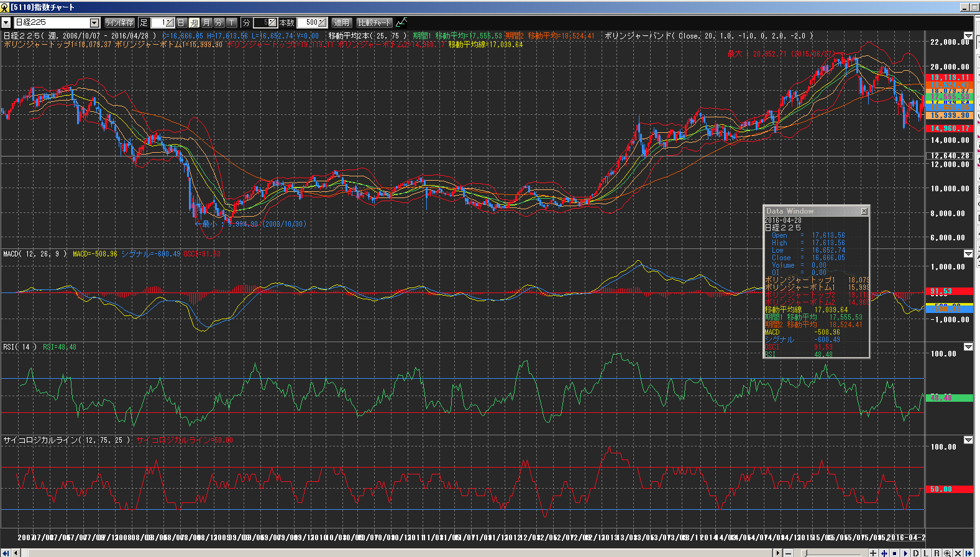Click the X icon in the bottom toolbar
Image resolution: width=980 pixels, height=557 pixels.
958,553
